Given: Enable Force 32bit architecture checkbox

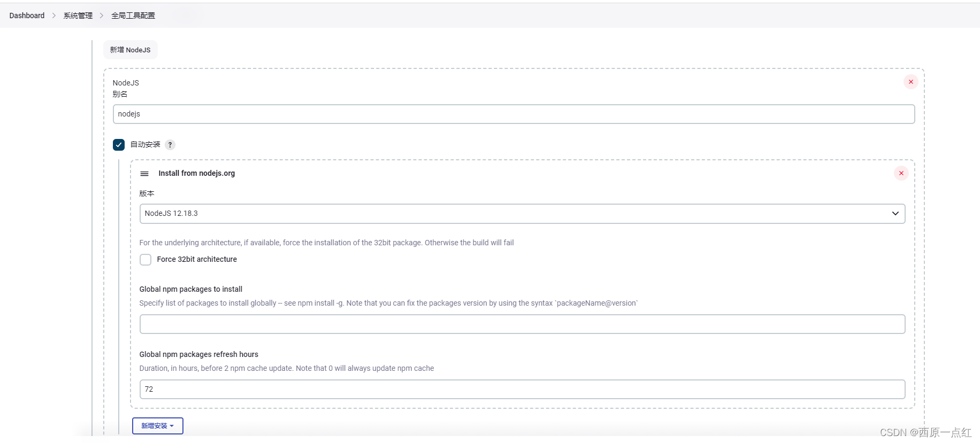Looking at the screenshot, I should [146, 260].
